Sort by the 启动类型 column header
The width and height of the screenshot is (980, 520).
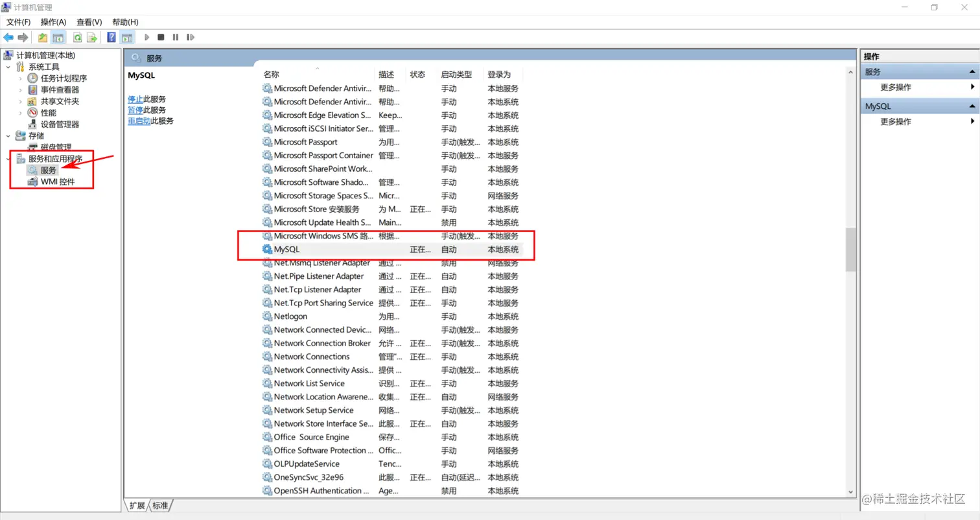(x=461, y=75)
